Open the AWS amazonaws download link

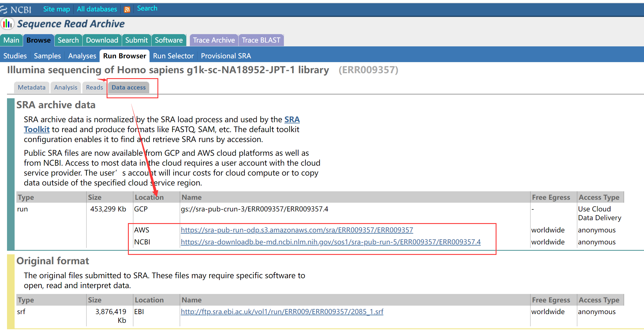click(x=297, y=230)
